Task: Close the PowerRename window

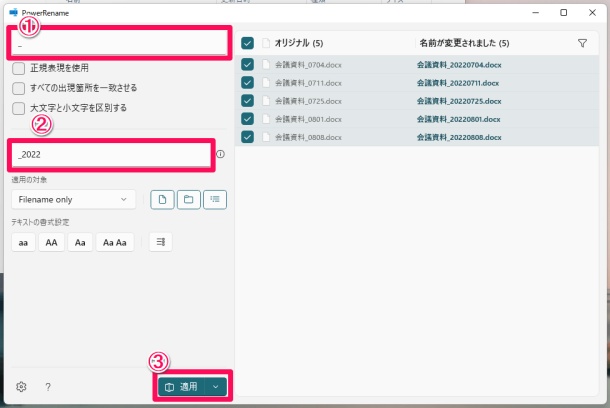Action: 592,12
